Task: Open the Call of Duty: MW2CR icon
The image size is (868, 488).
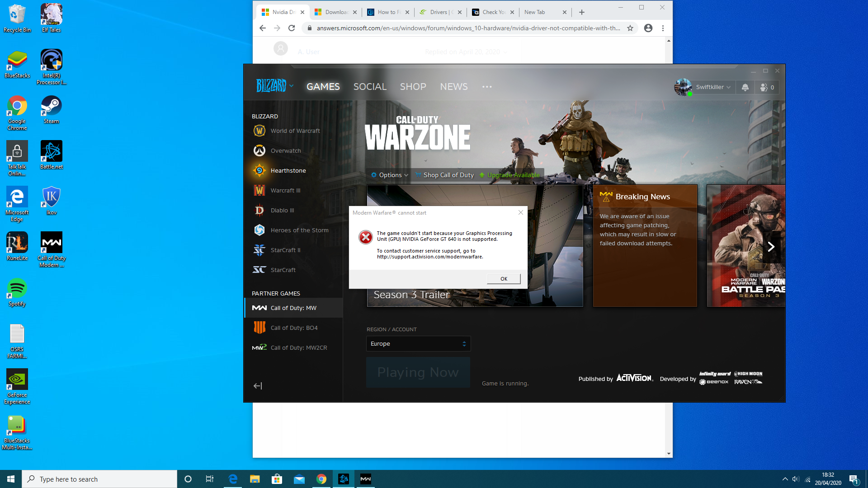Action: 259,348
